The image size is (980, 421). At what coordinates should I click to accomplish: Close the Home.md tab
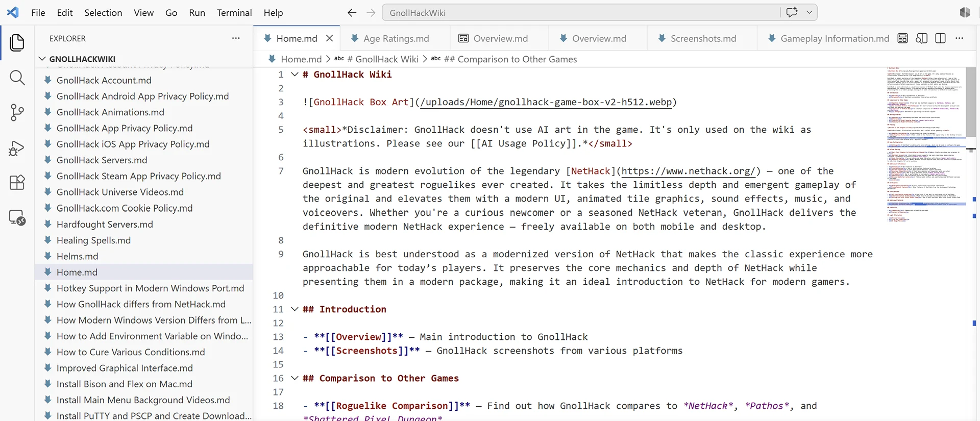[x=330, y=38]
